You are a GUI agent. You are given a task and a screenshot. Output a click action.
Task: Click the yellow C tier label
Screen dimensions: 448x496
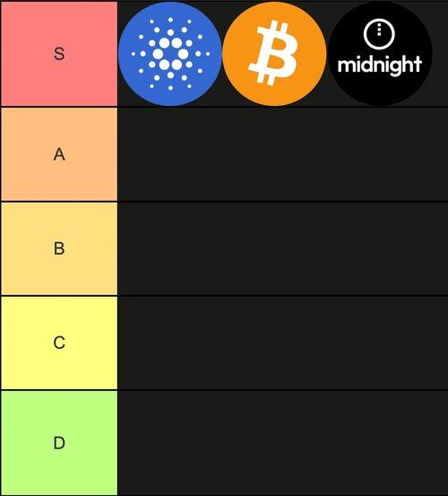pos(59,343)
